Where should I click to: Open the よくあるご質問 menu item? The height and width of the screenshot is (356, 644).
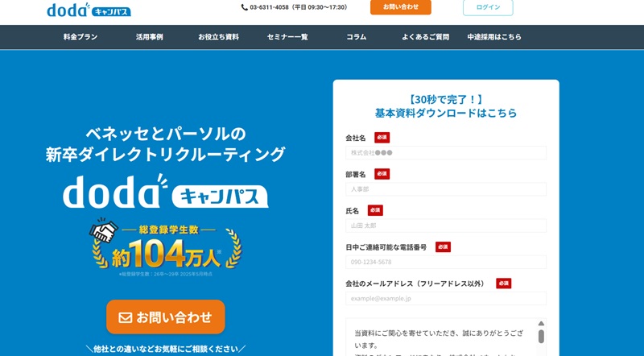(425, 37)
